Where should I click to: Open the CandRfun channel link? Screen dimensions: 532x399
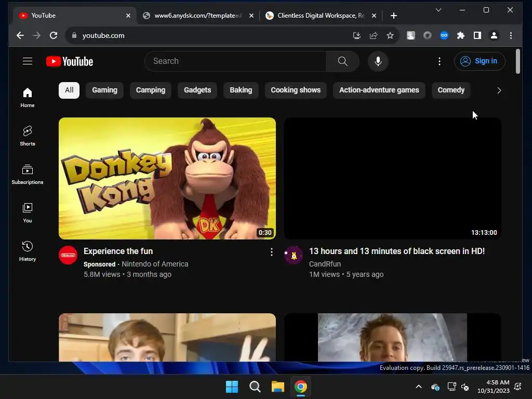[x=325, y=264]
